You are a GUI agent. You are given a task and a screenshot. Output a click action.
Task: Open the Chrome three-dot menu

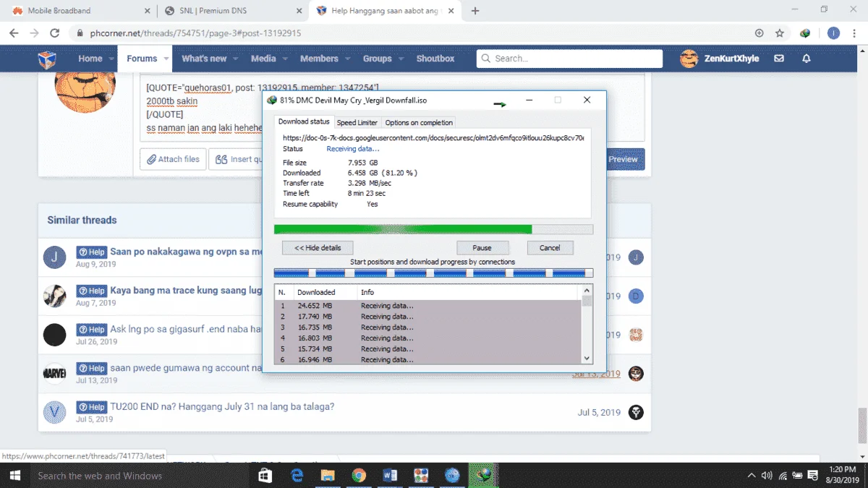855,33
